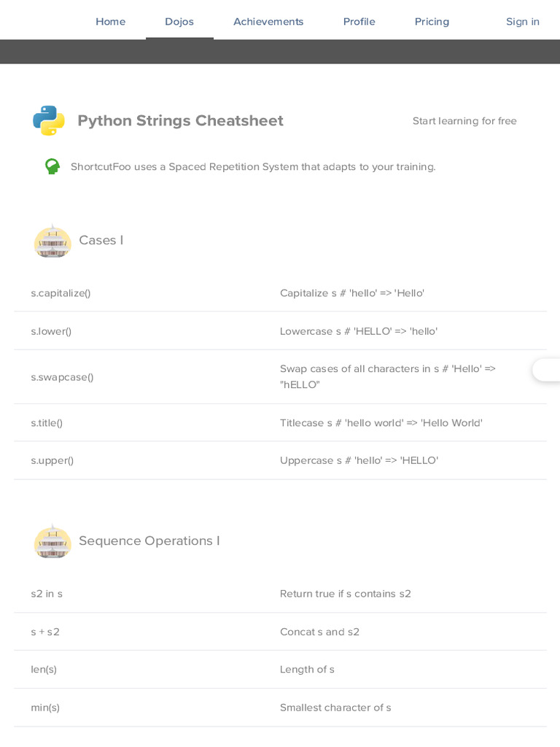Go to the Achievements page
Viewport: 560px width, 747px height.
click(x=268, y=21)
